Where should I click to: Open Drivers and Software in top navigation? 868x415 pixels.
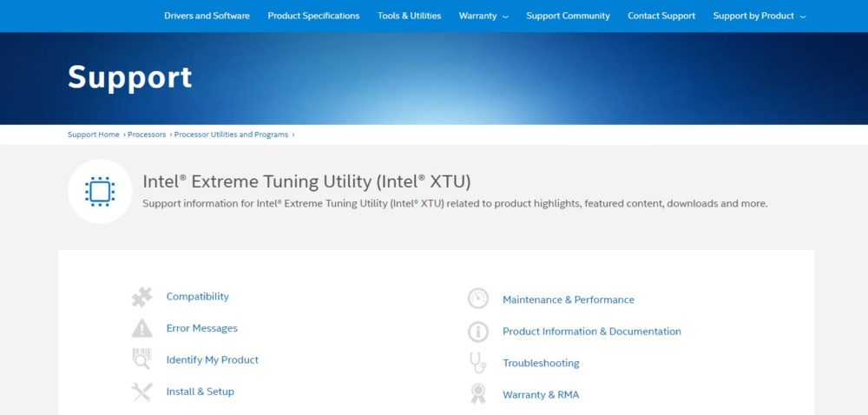click(207, 16)
